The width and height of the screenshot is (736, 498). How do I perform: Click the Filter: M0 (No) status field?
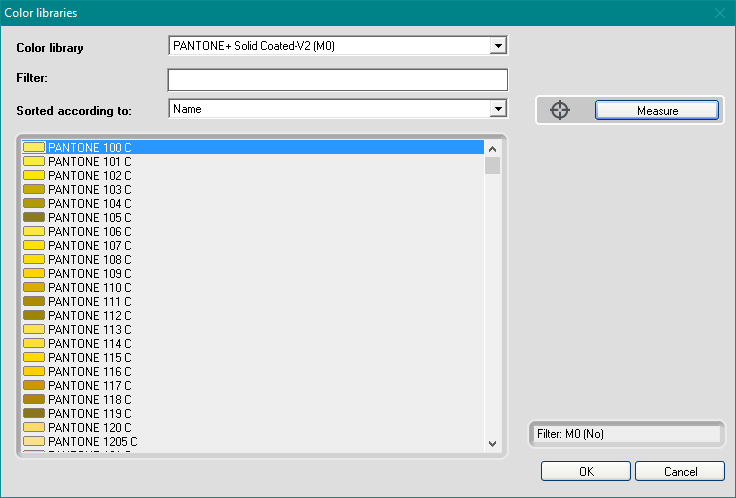click(627, 434)
